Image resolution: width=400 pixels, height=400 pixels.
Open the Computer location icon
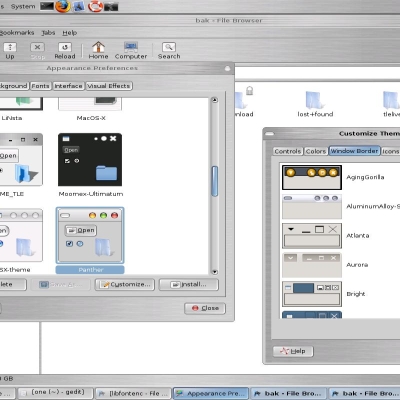(x=131, y=51)
